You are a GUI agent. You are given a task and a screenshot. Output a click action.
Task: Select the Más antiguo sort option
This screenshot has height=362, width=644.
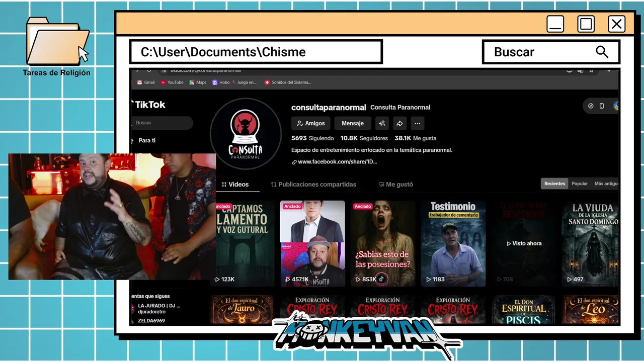(x=606, y=184)
